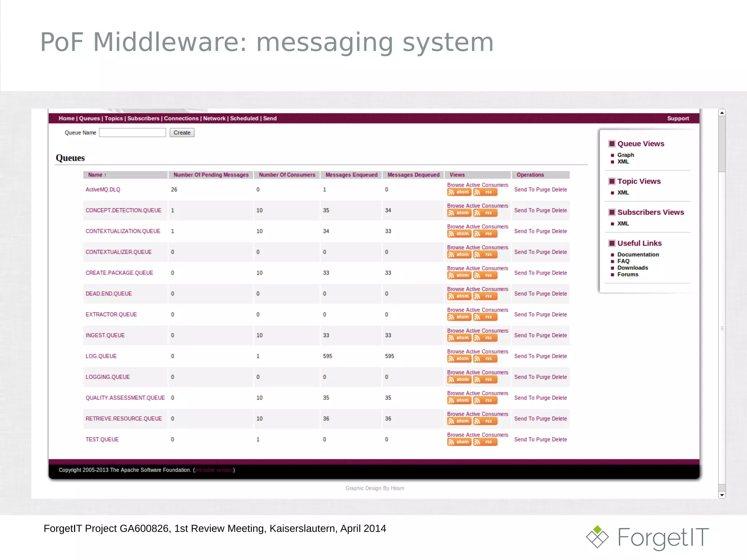Open rss feed for DEAD.END.QUEUE

(485, 296)
